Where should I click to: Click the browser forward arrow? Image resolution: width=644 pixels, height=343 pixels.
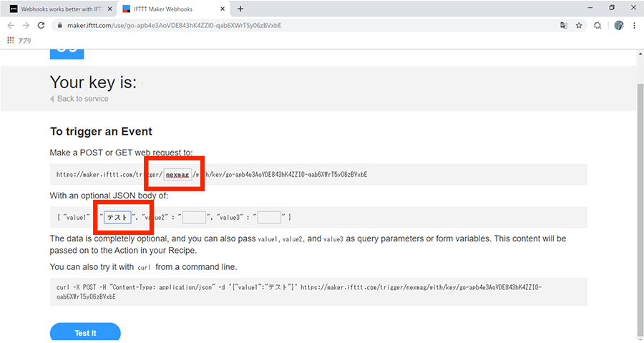pos(26,26)
